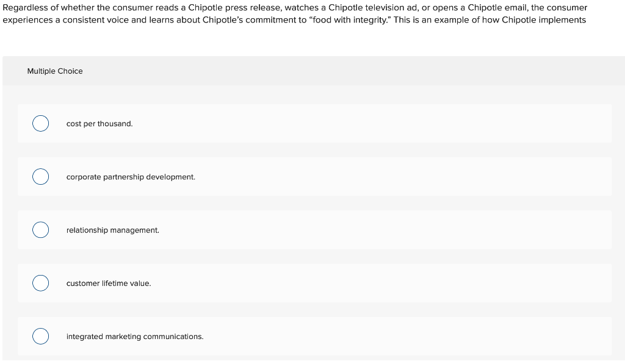The width and height of the screenshot is (625, 364).
Task: Click the third answer option row
Action: tap(315, 230)
